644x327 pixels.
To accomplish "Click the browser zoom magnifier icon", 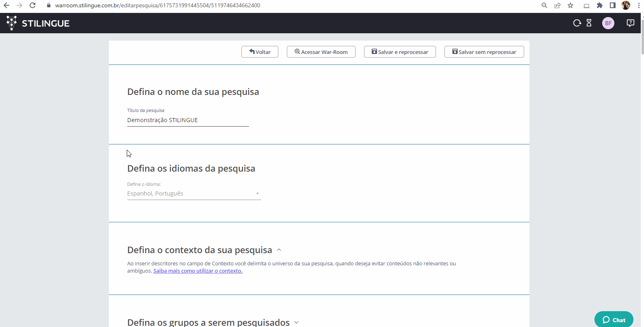I will [544, 5].
